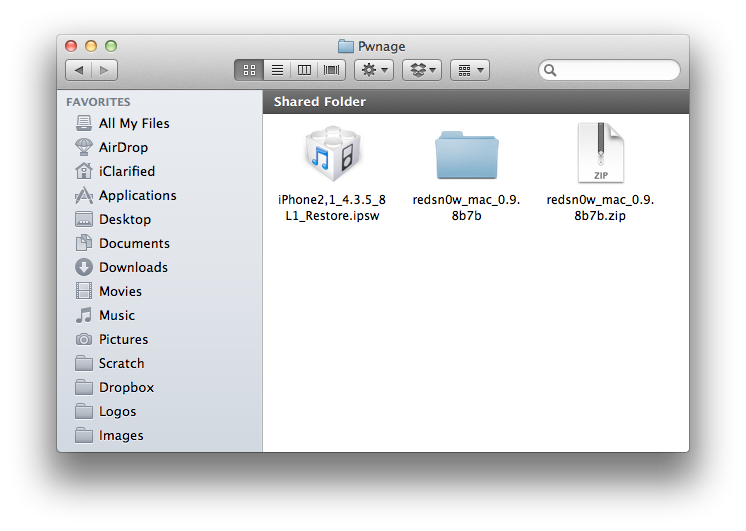Switch to icon view mode

tap(249, 70)
